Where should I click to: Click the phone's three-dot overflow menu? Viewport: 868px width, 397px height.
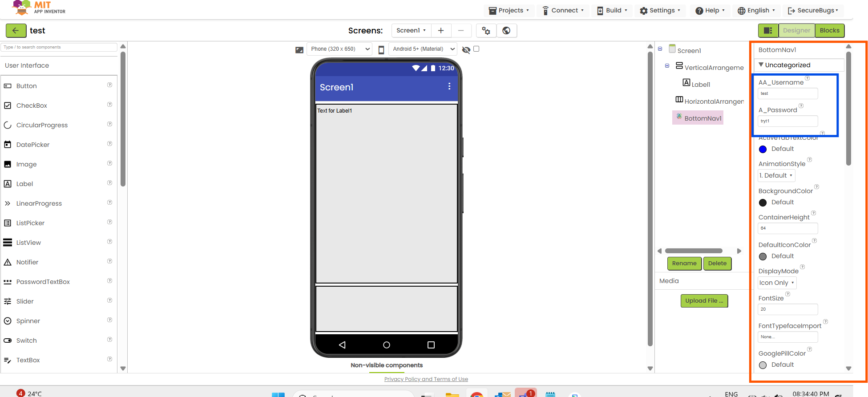449,86
